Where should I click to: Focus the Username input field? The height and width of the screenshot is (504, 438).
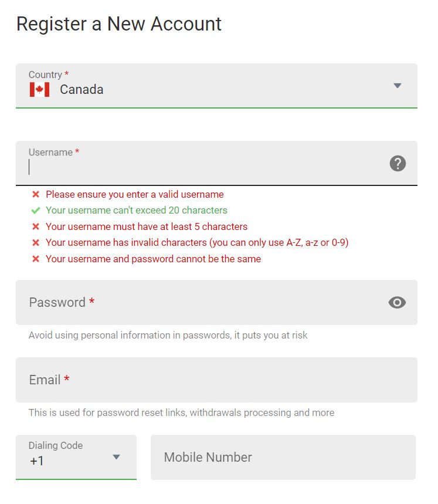pyautogui.click(x=217, y=163)
